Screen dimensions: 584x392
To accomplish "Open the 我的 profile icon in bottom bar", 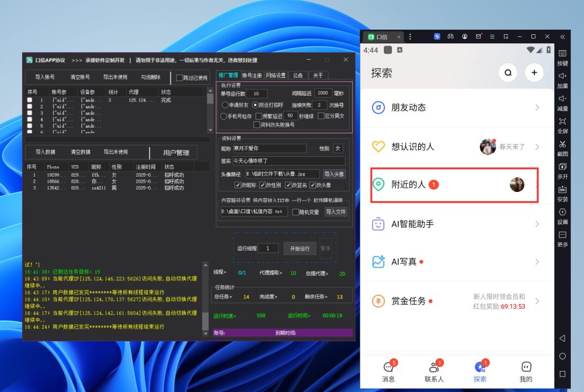I will coord(526,367).
